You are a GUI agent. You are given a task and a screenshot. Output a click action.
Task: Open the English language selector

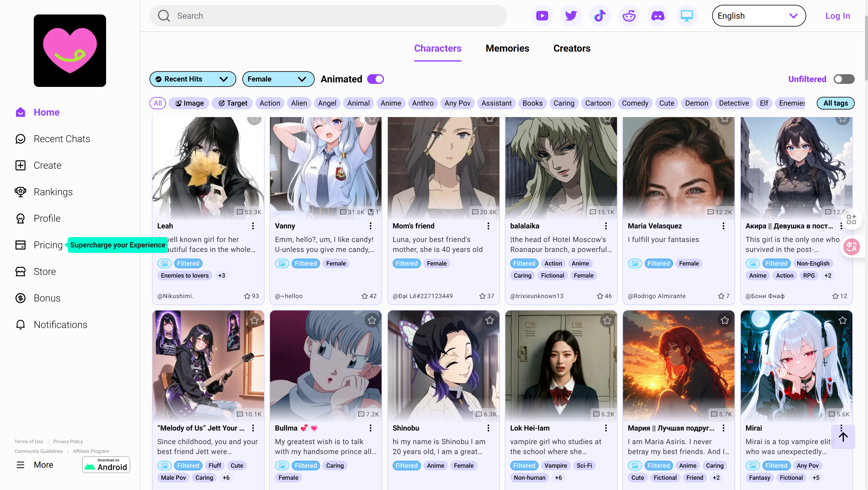point(759,16)
